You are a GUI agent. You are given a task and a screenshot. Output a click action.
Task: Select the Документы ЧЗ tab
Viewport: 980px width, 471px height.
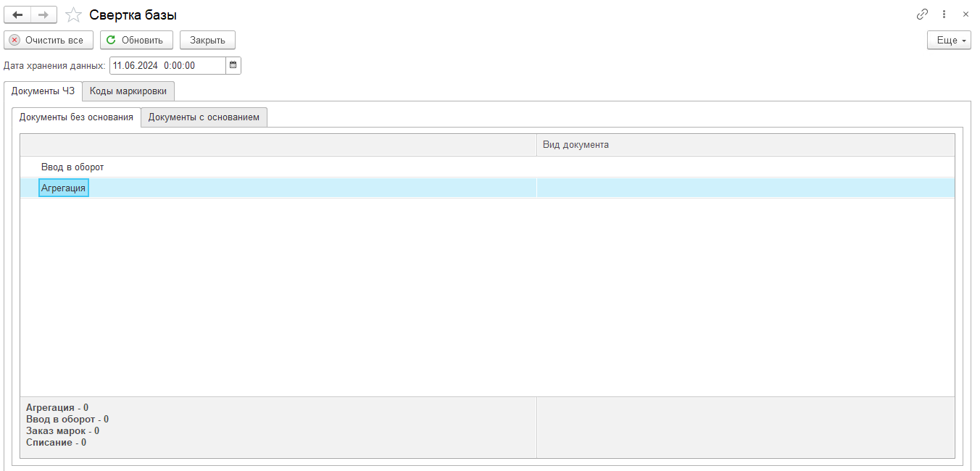pos(43,91)
